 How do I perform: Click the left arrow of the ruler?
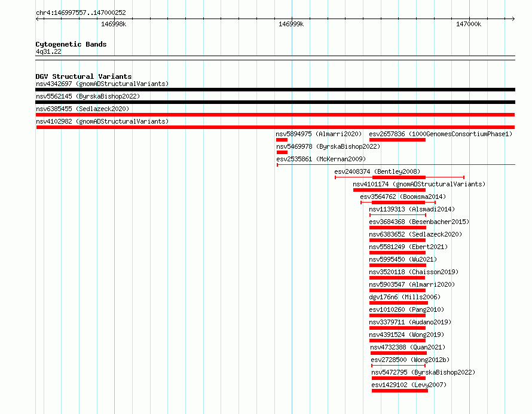coord(38,19)
